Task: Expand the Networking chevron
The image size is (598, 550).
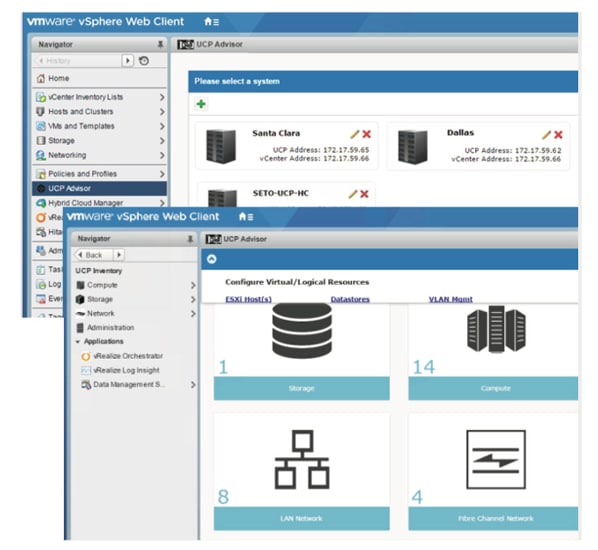Action: [x=162, y=155]
